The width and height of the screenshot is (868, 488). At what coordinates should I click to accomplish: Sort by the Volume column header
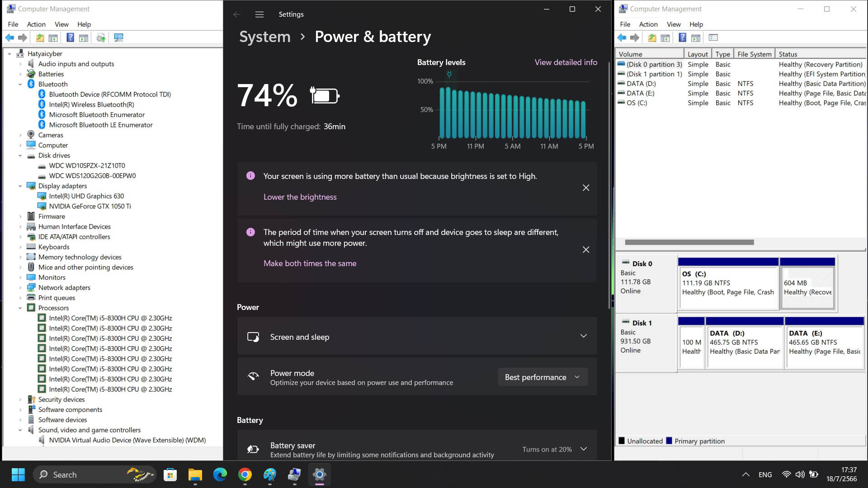(x=650, y=54)
